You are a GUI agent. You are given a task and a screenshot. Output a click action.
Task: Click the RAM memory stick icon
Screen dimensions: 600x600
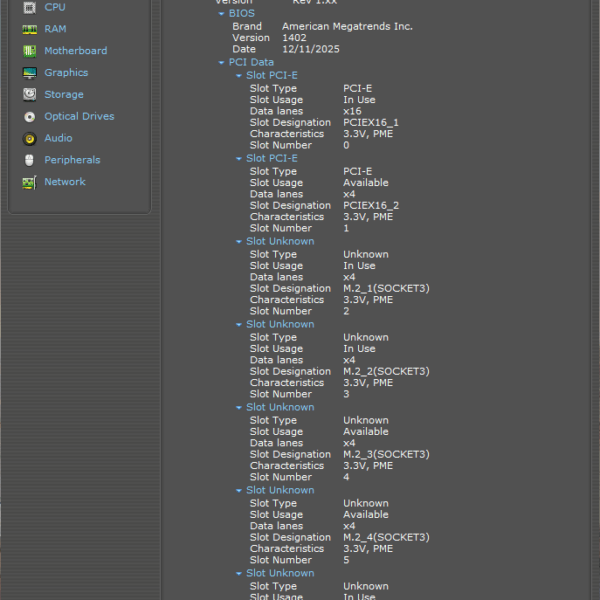coord(29,29)
